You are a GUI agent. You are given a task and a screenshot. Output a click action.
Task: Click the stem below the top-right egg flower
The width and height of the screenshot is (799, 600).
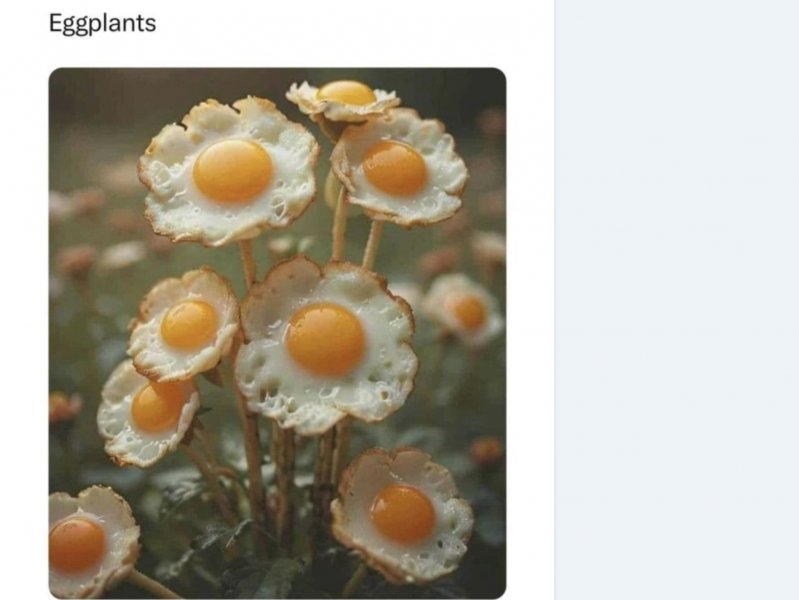(372, 245)
